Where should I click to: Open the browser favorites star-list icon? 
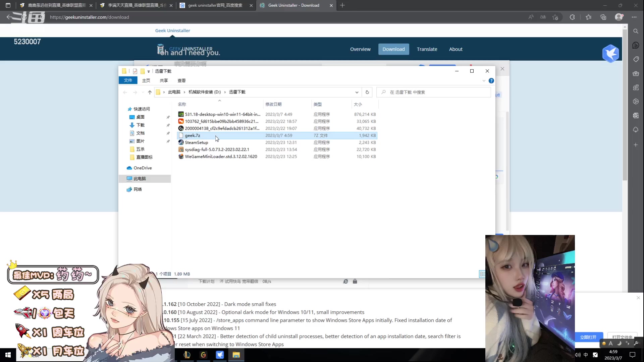(588, 17)
